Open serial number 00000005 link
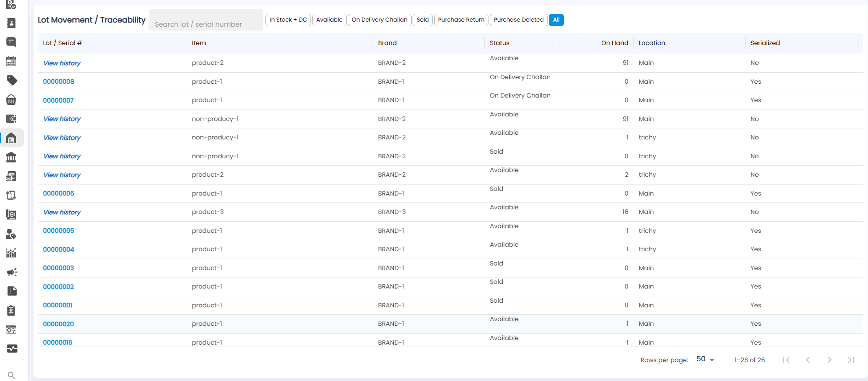Screen dimensions: 868x381 [58, 231]
